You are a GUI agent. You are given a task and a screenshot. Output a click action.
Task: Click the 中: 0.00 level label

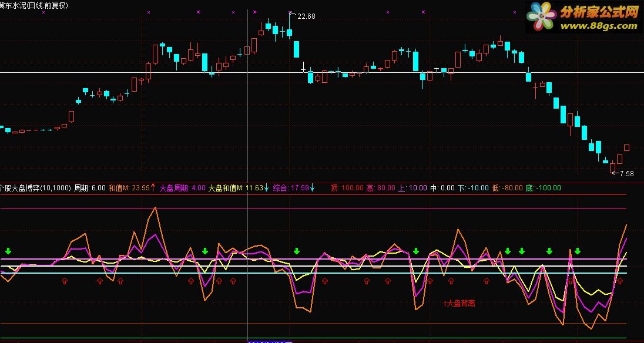coord(442,188)
